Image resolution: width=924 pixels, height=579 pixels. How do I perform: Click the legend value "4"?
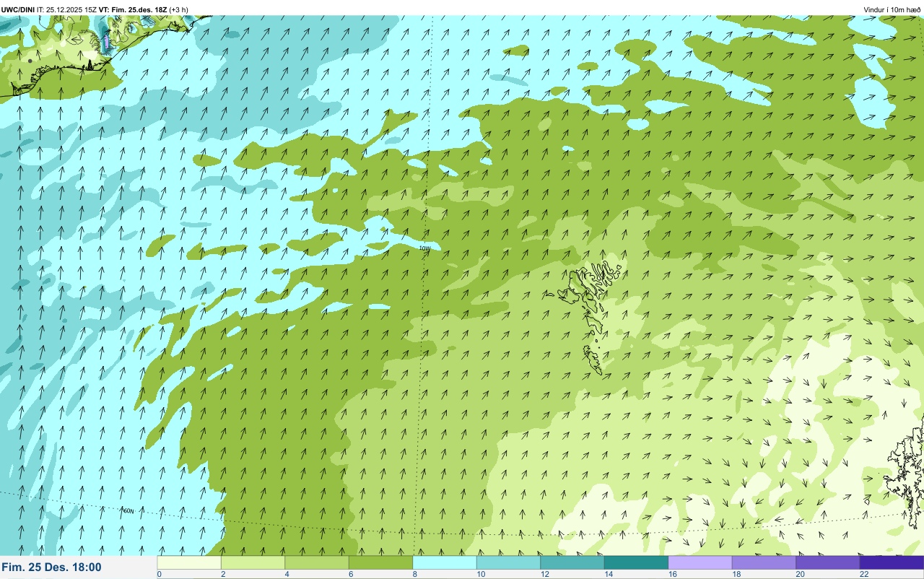pos(287,574)
